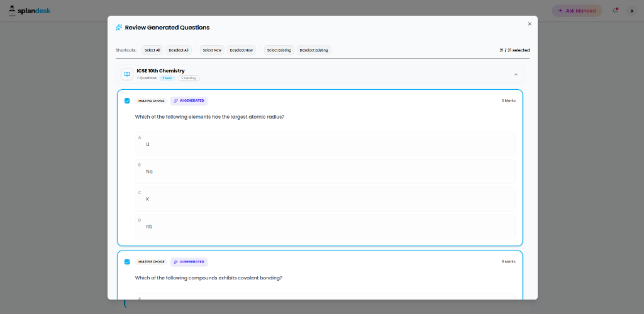The height and width of the screenshot is (314, 644).
Task: Click the Deselect New shortcut
Action: tap(241, 50)
